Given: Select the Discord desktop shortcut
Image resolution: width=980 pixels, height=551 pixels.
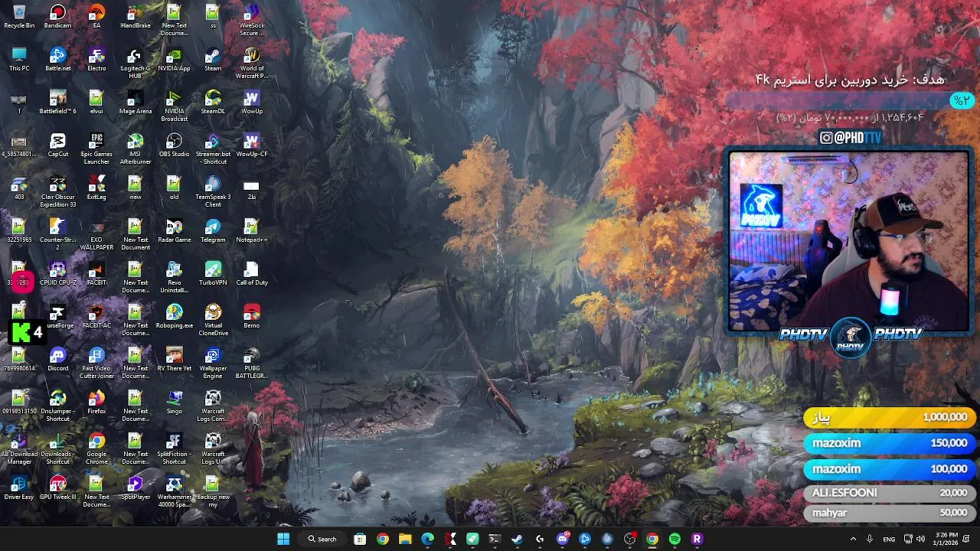Looking at the screenshot, I should [58, 360].
